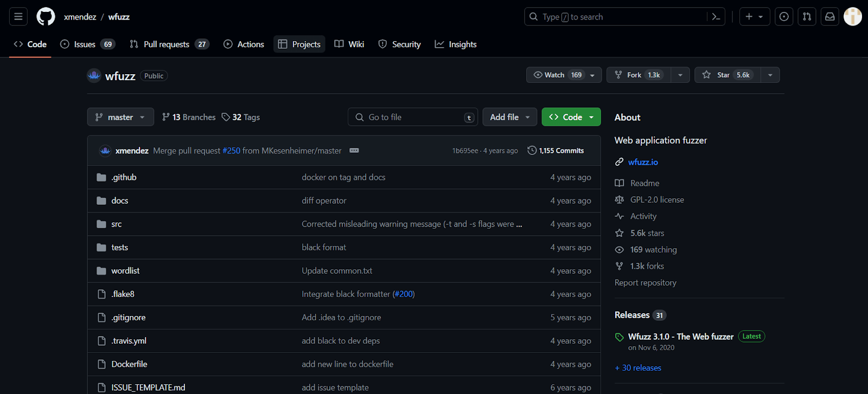The width and height of the screenshot is (868, 394).
Task: Open the create new plus menu
Action: click(755, 17)
